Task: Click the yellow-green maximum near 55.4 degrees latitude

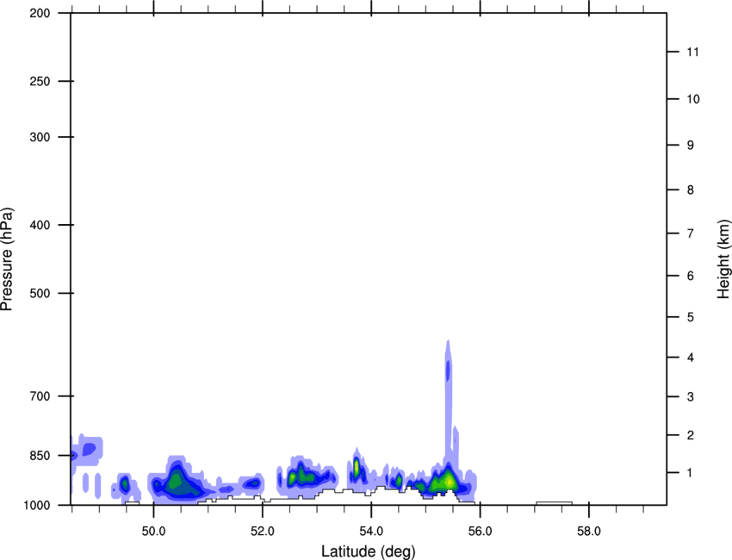Action: click(449, 481)
